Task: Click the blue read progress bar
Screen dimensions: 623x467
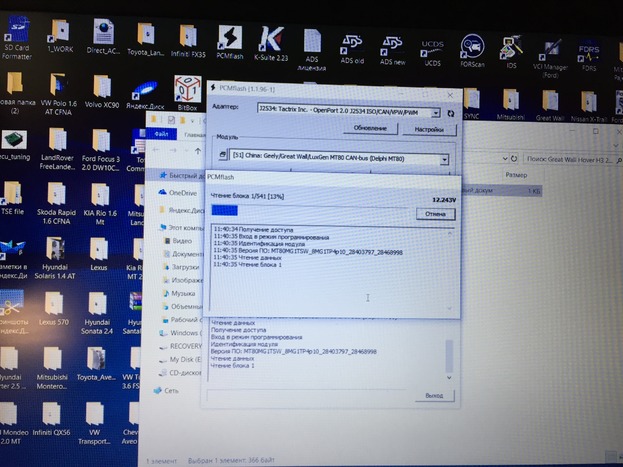Action: (225, 210)
